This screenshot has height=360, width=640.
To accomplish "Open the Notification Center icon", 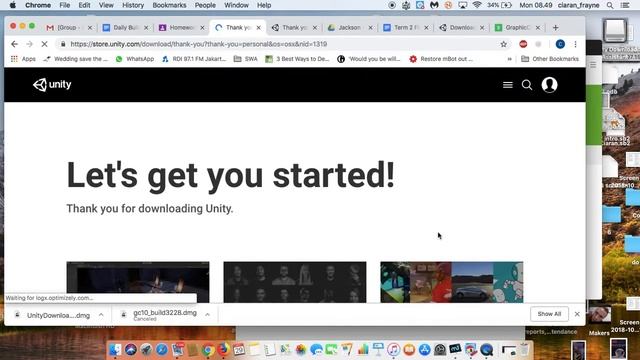I will point(624,5).
